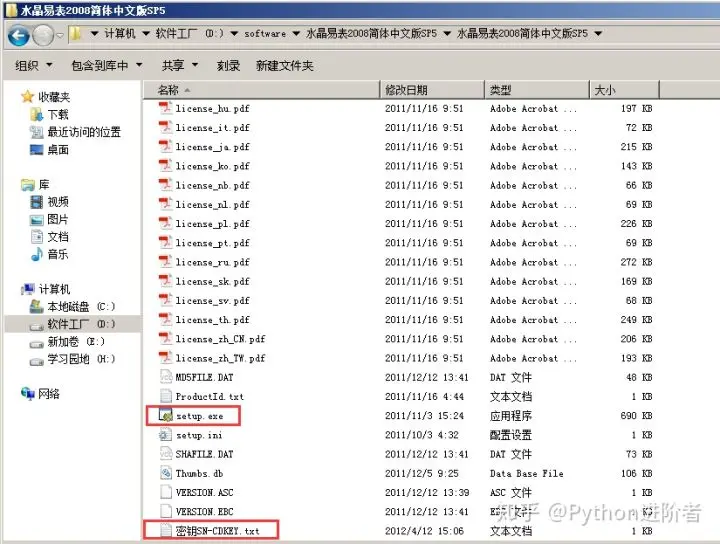
Task: Select the license_ru.pdf file icon
Action: pyautogui.click(x=165, y=262)
